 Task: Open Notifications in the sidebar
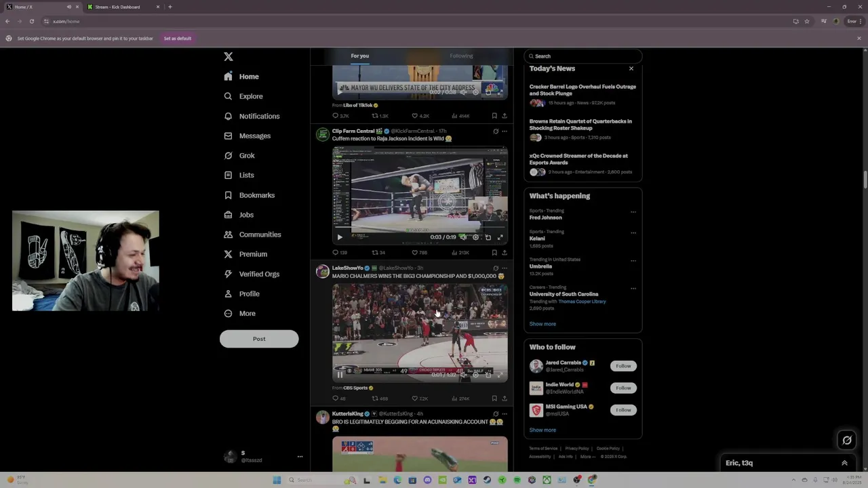252,116
